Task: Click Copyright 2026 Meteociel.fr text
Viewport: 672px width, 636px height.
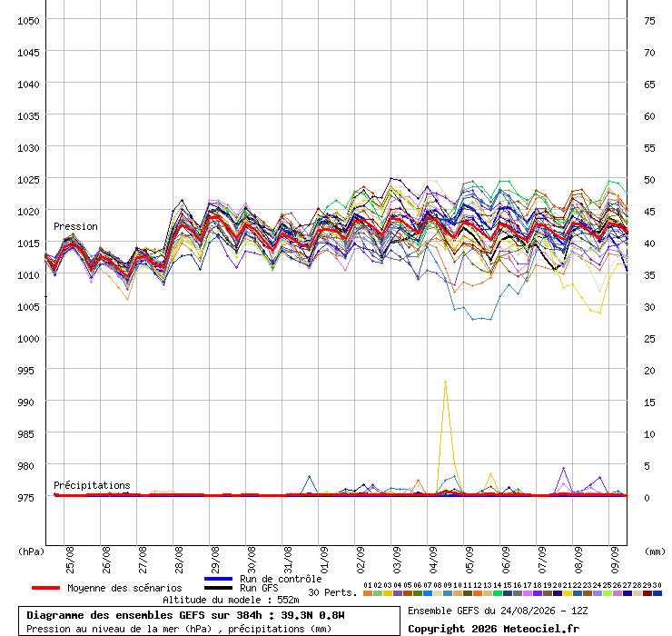Action: pos(493,629)
